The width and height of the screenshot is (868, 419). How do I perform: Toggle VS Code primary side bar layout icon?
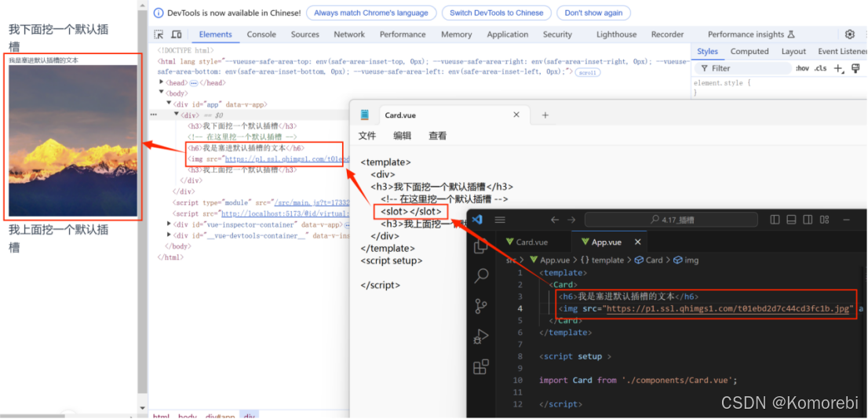(775, 220)
